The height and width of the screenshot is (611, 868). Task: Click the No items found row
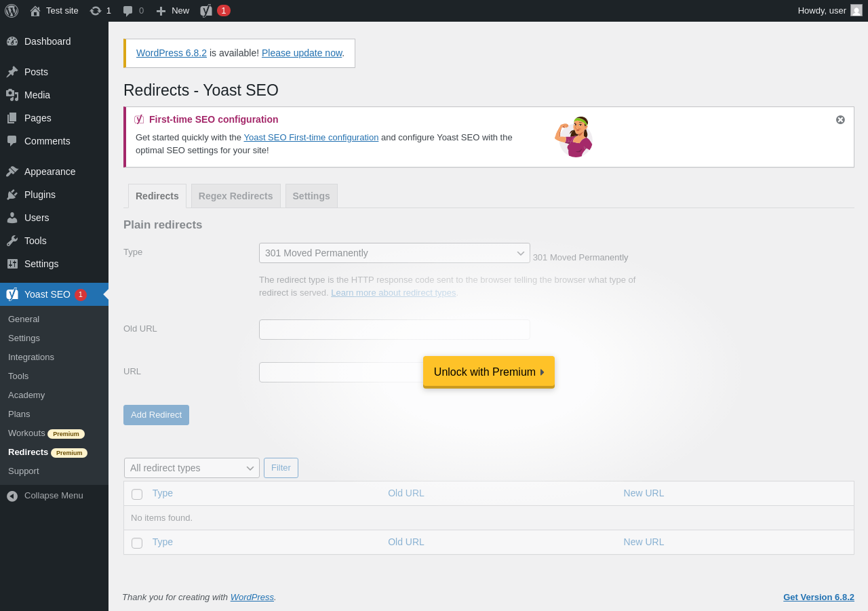pos(489,518)
